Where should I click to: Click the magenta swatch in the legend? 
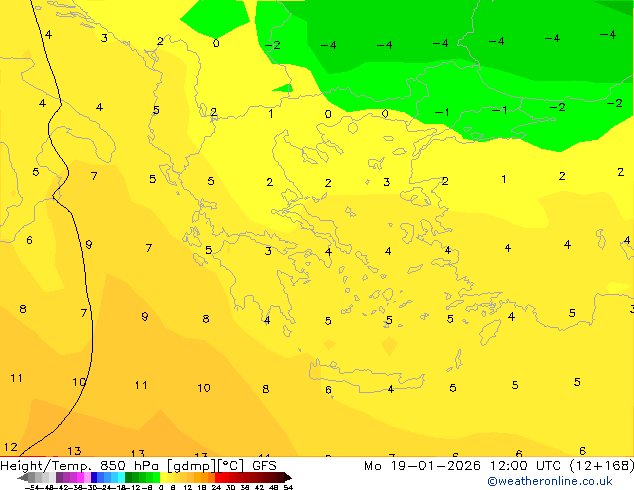click(80, 477)
